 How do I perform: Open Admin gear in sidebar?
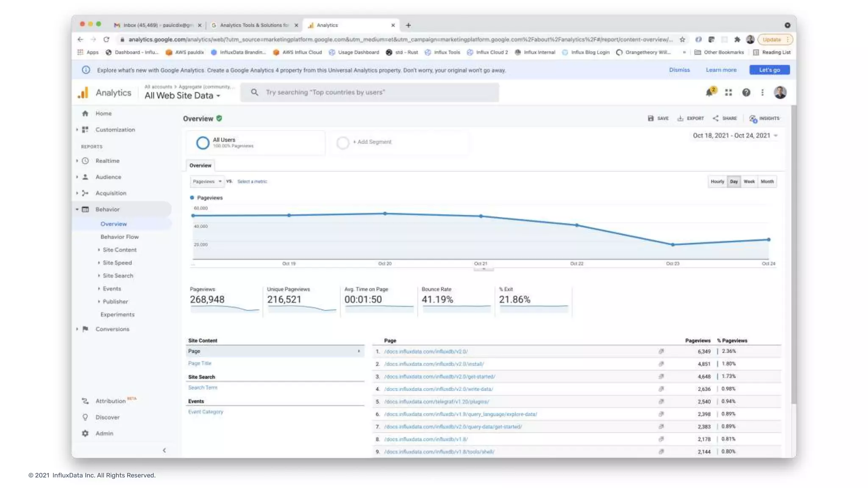point(86,433)
